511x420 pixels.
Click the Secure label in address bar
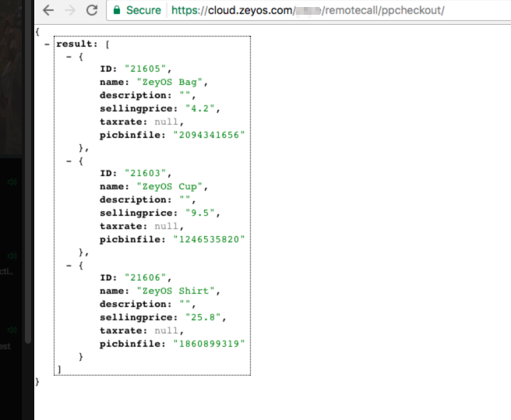click(143, 10)
